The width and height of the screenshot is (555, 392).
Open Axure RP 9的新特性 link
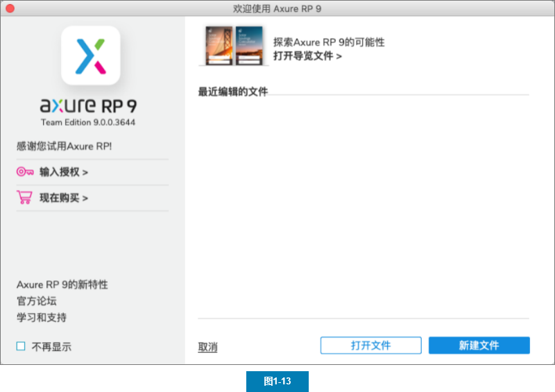click(62, 284)
